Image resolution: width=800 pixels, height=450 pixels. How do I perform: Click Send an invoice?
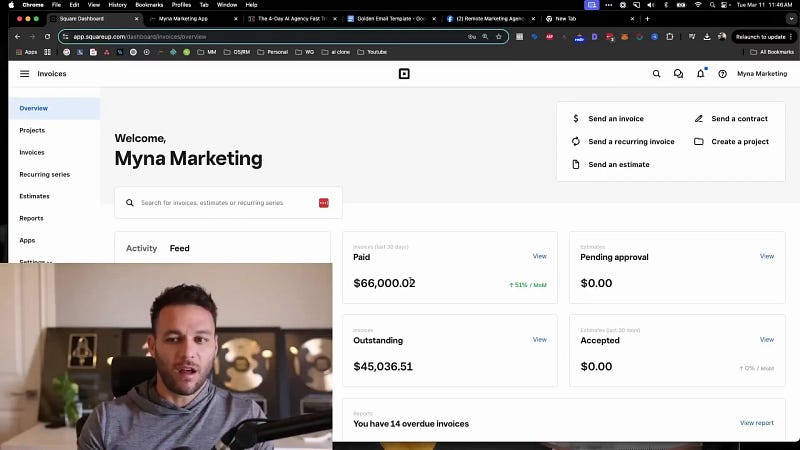point(616,118)
